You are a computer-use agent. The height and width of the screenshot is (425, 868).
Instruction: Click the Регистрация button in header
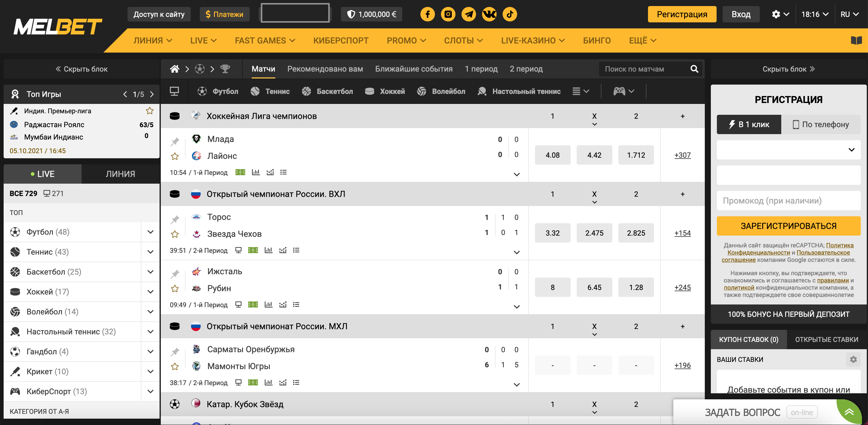tap(682, 14)
